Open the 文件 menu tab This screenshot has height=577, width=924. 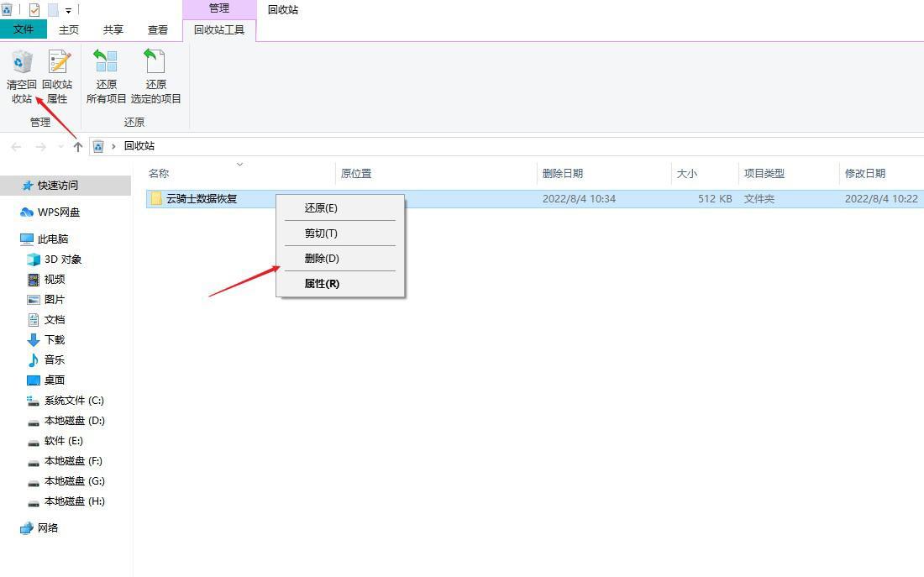(x=24, y=29)
